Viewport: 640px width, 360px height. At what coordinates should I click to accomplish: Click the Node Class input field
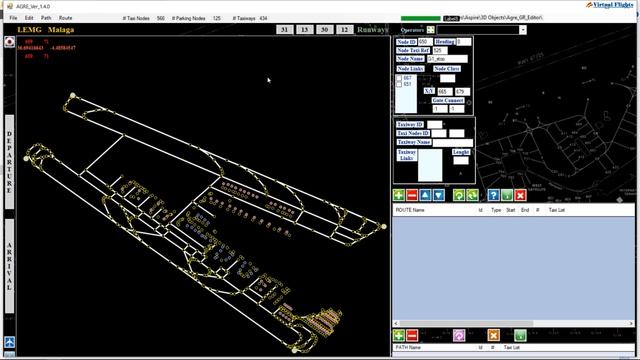point(447,78)
